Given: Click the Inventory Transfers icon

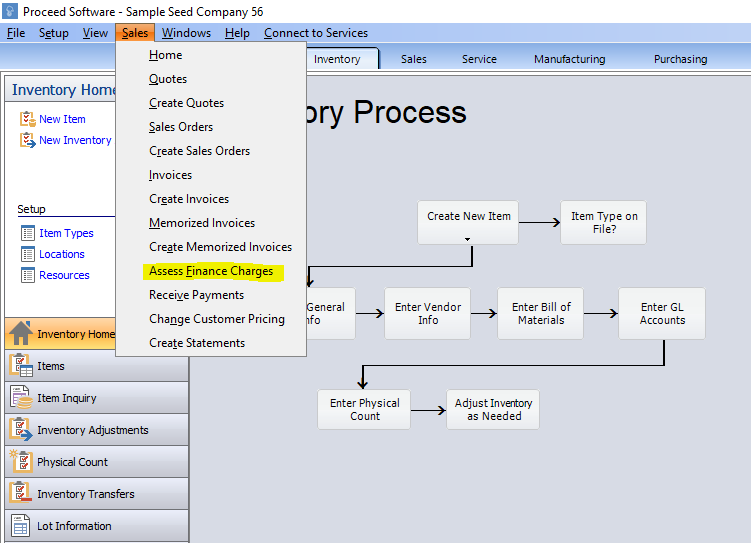Looking at the screenshot, I should point(21,494).
